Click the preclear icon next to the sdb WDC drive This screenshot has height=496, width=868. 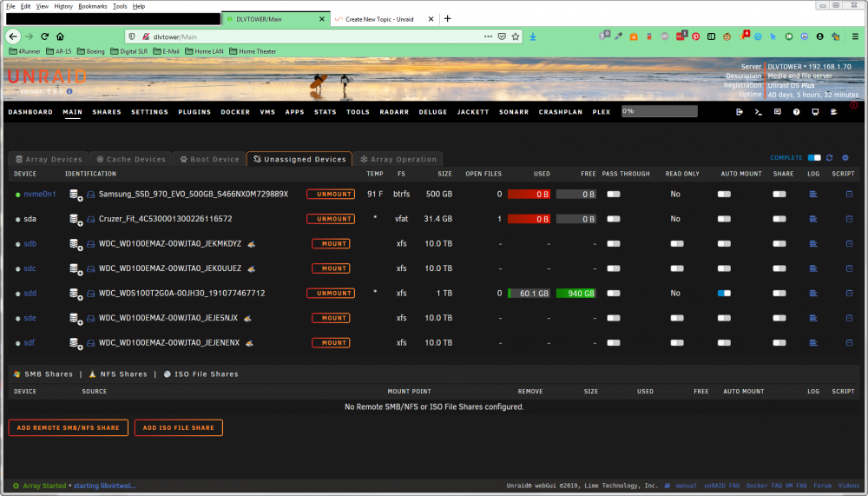point(252,244)
